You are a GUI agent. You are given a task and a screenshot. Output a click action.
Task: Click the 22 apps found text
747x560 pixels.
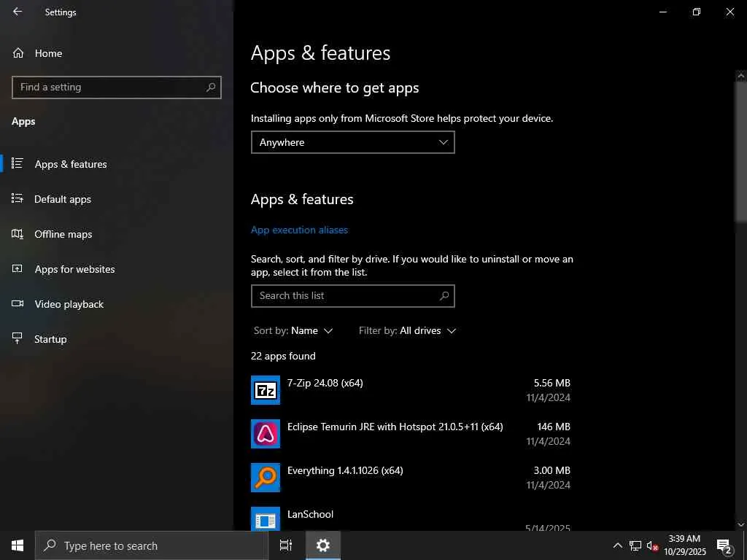(283, 356)
